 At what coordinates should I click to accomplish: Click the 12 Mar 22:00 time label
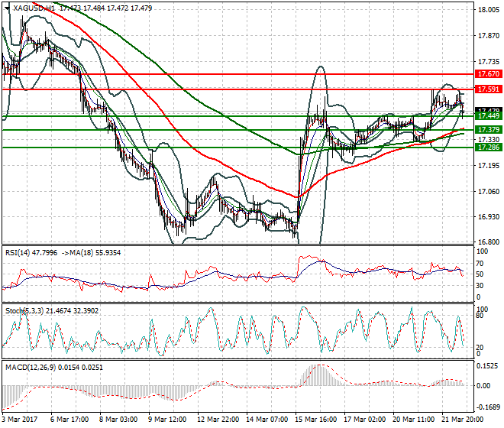[x=218, y=420]
